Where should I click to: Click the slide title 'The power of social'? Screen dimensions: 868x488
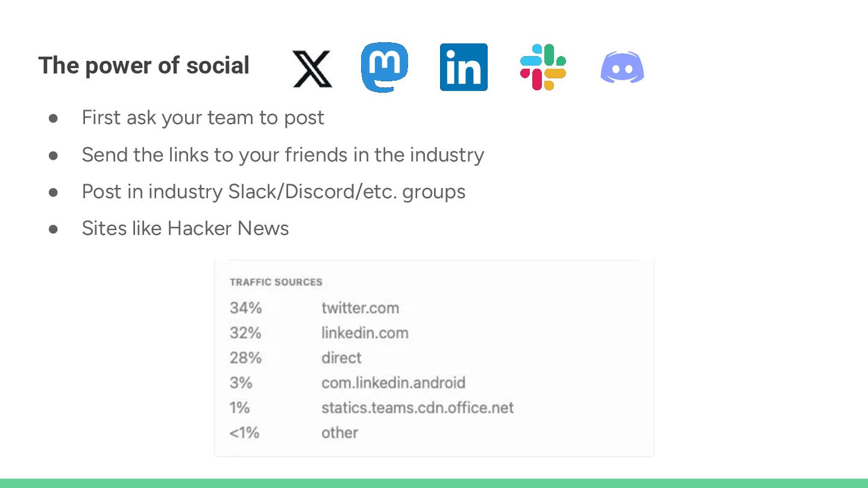(144, 65)
